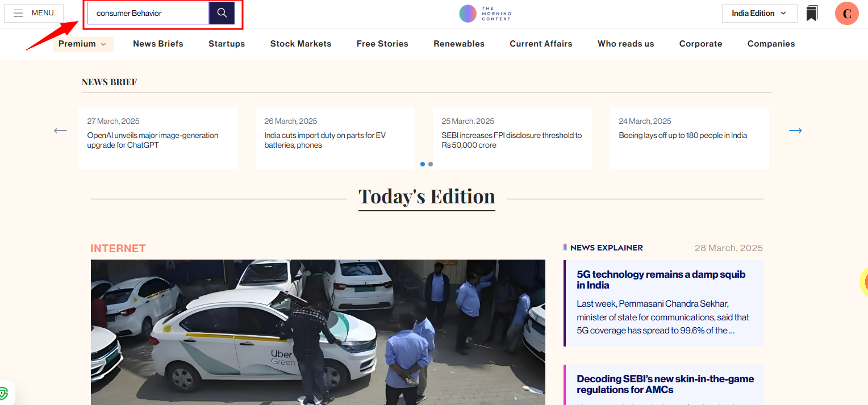Open the user profile avatar 'C'

pyautogui.click(x=846, y=14)
